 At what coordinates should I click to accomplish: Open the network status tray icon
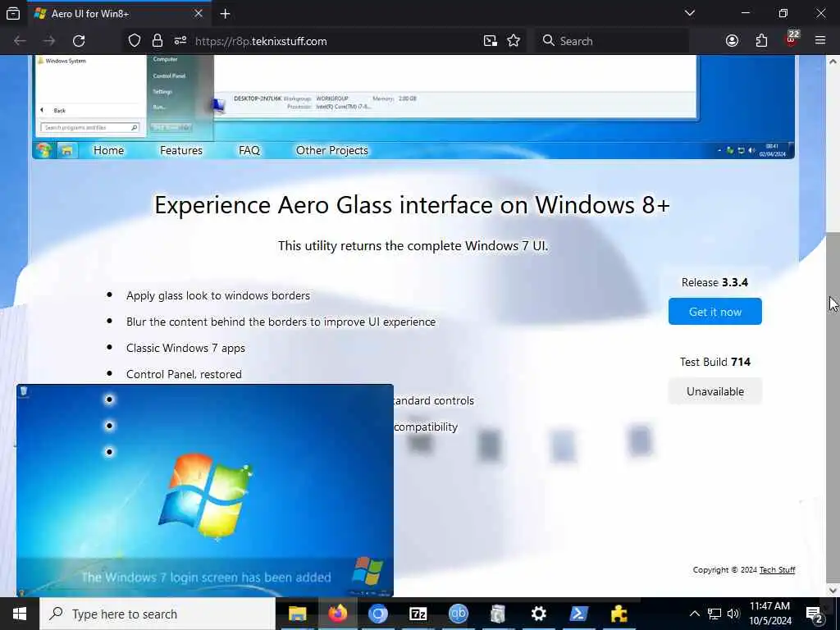tap(714, 614)
